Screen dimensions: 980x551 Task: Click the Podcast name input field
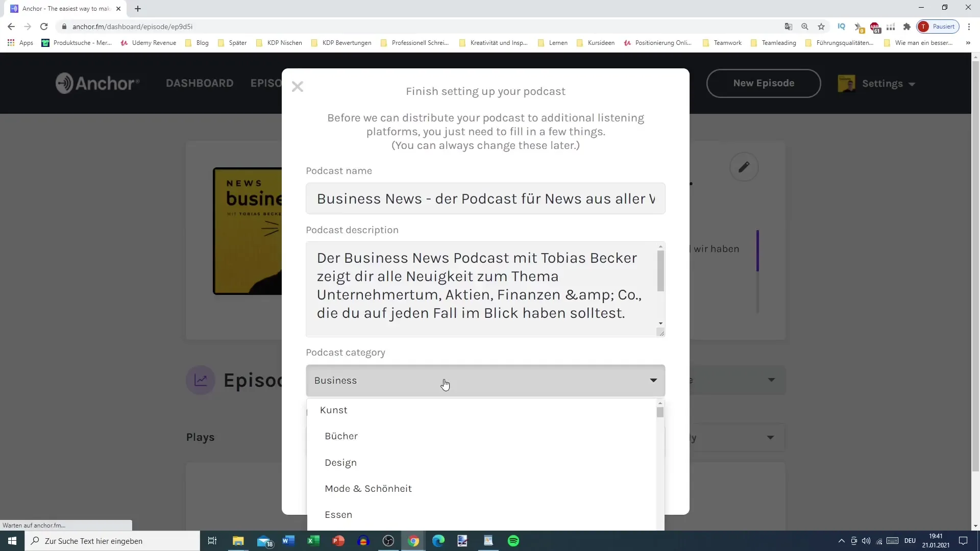coord(485,198)
